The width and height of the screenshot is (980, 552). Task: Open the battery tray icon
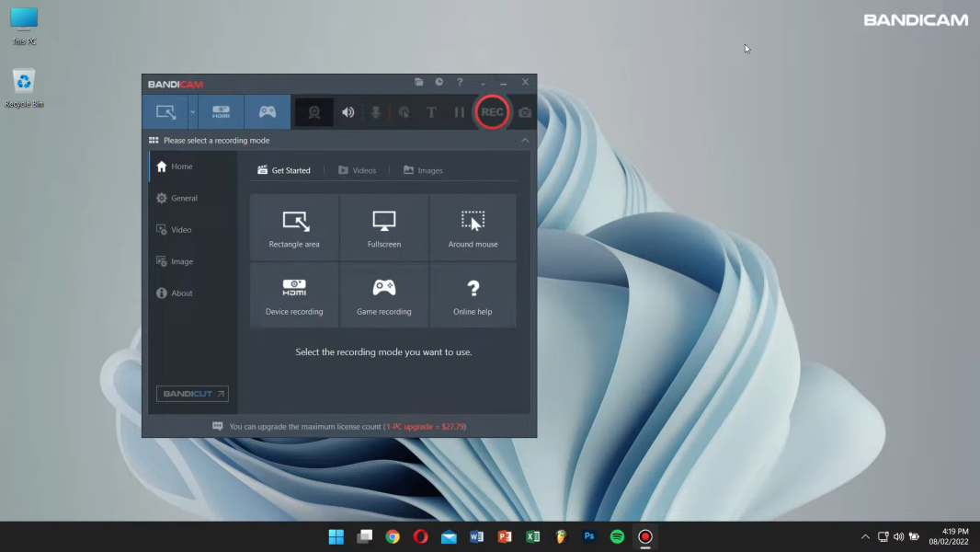[x=915, y=536]
